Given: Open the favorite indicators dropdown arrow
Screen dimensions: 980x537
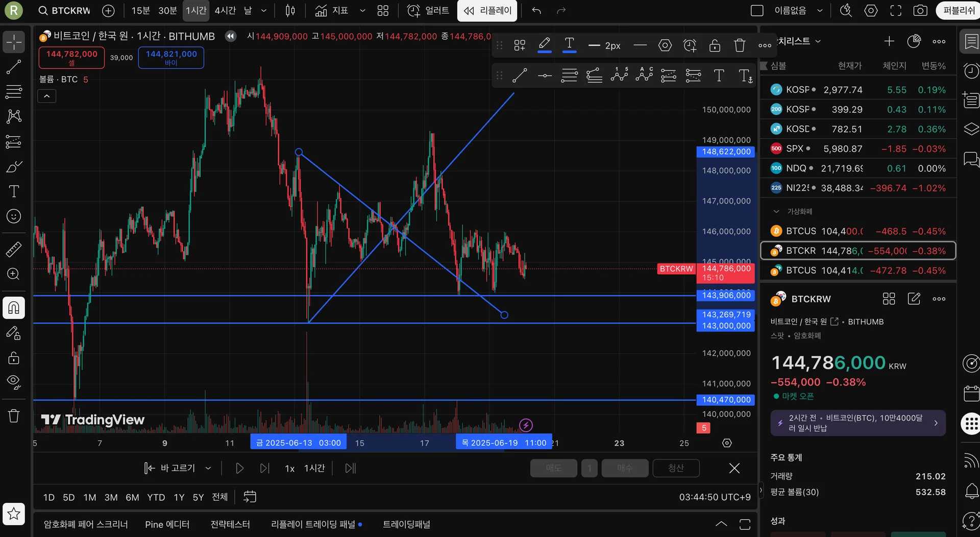Looking at the screenshot, I should [x=363, y=11].
